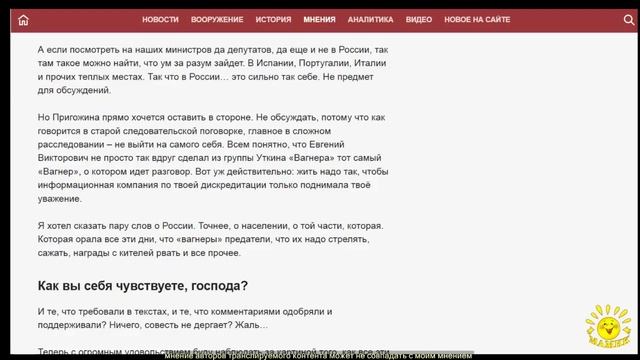Click the smiling sun logo overlay
The image size is (640, 360).
pos(608,327)
